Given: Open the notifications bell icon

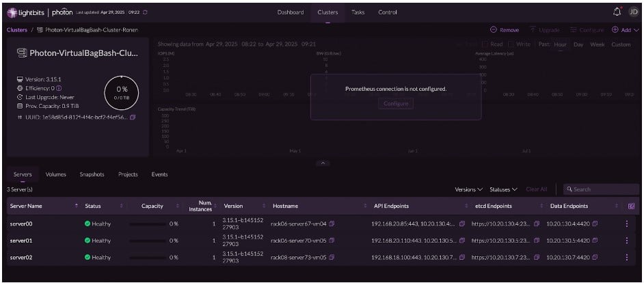Looking at the screenshot, I should point(617,12).
